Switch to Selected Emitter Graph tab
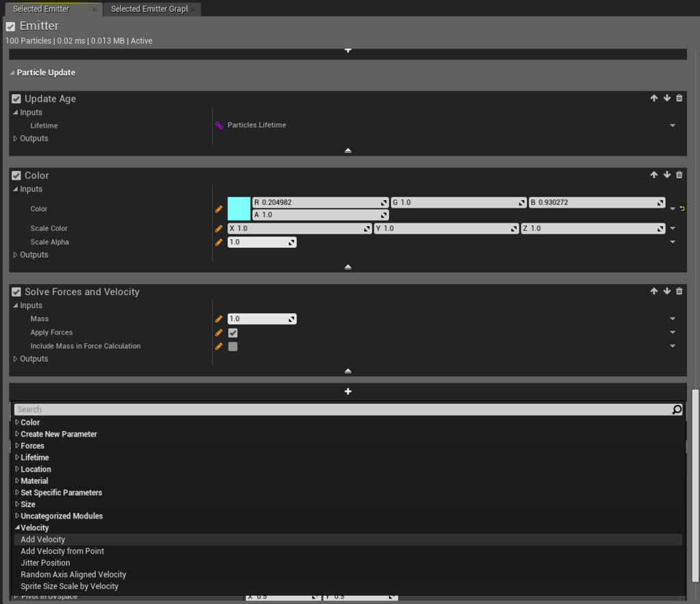 click(149, 9)
